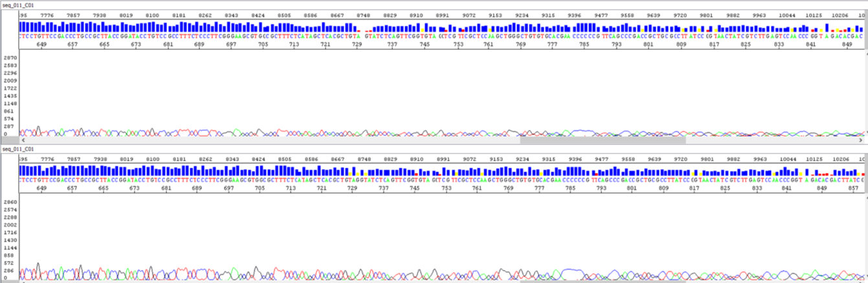
Task: Click Y-axis value 2870 in top panel
Action: [10, 58]
